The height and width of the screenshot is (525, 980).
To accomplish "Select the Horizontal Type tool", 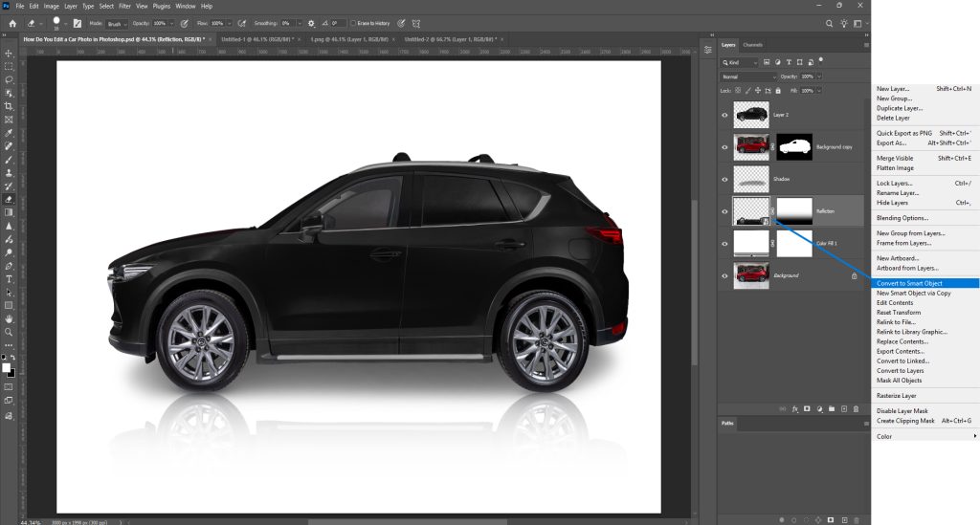I will click(9, 279).
